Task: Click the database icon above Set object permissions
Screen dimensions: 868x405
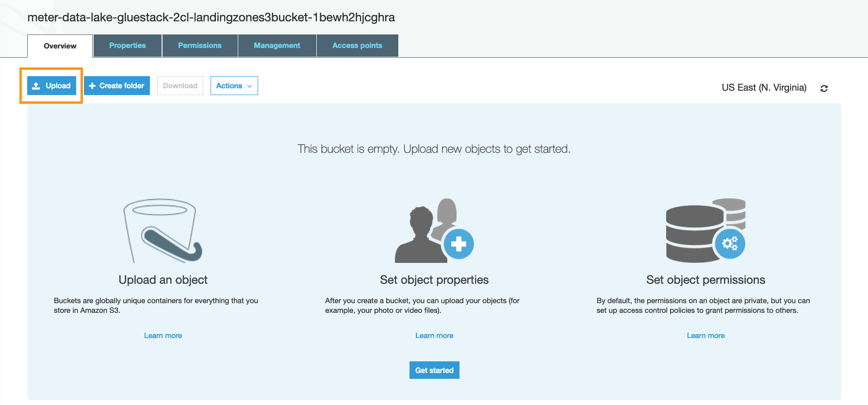Action: coord(705,230)
